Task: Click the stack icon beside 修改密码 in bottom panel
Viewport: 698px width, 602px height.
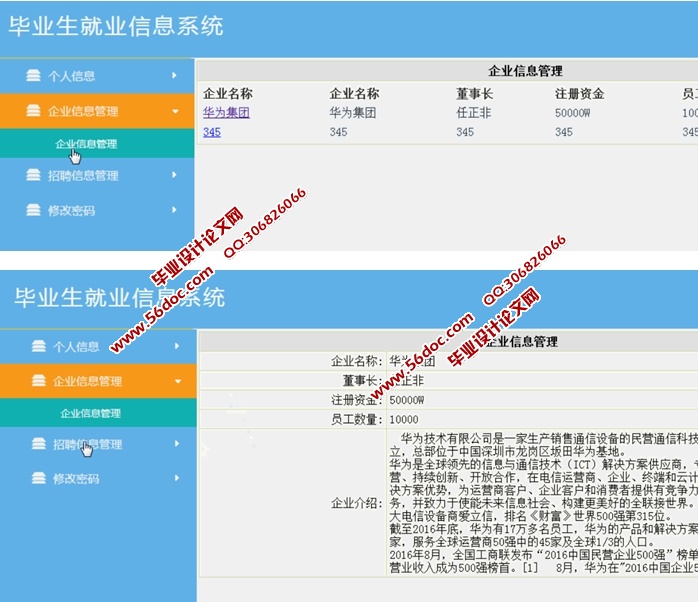Action: 39,478
